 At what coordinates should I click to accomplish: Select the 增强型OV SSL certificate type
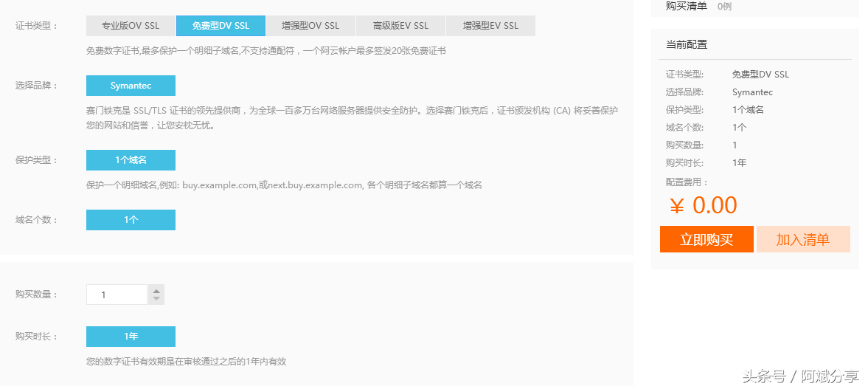tap(310, 26)
